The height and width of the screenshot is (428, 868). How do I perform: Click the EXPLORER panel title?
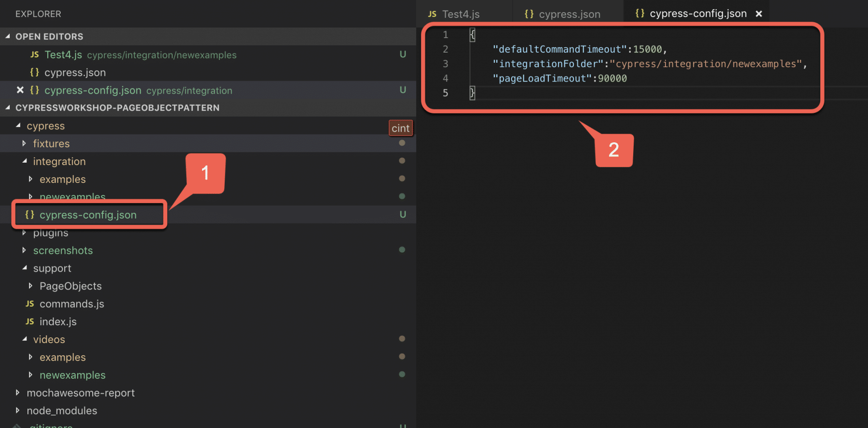[x=38, y=14]
